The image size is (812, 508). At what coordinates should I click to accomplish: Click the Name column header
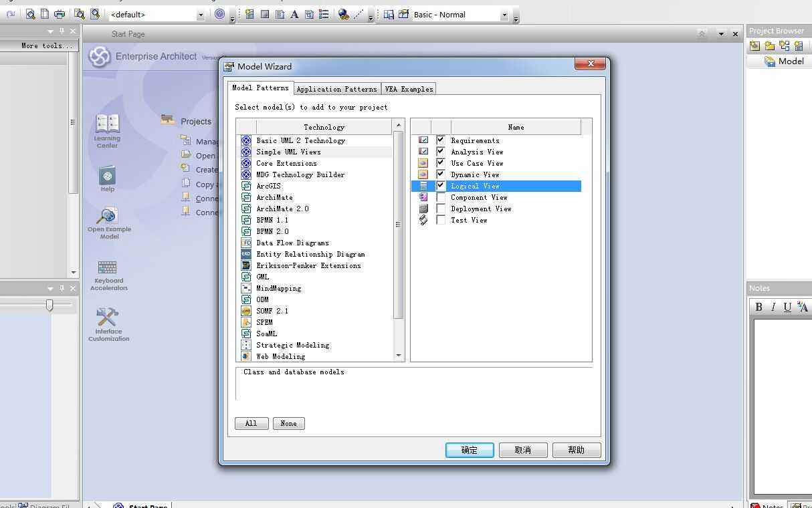516,127
